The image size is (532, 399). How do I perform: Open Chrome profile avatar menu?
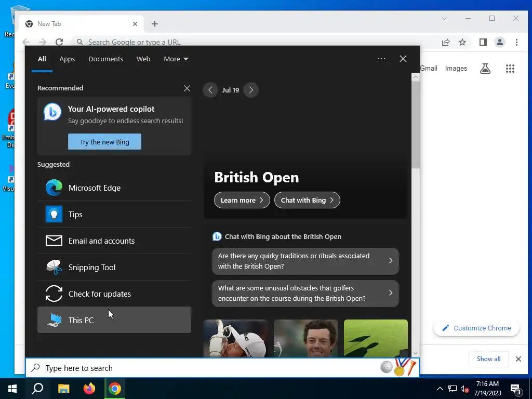click(500, 42)
